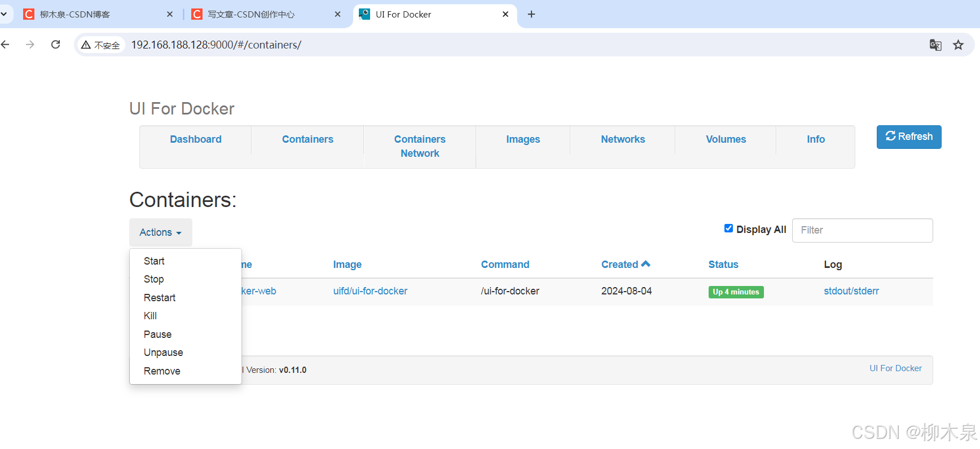The width and height of the screenshot is (980, 449).
Task: Open the uifd/ui-for-docker image link
Action: coord(370,291)
